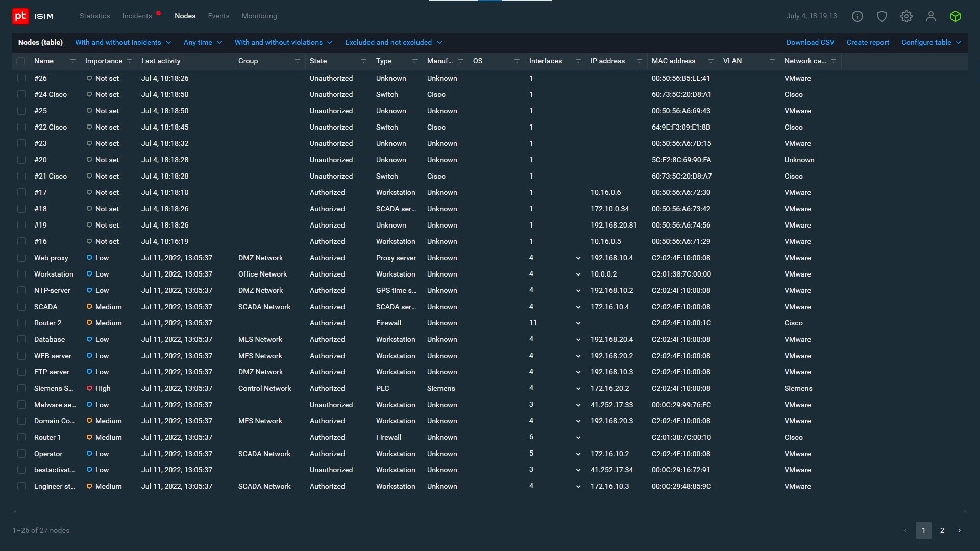Image resolution: width=980 pixels, height=551 pixels.
Task: Open the Configure table dropdown
Action: (x=931, y=42)
